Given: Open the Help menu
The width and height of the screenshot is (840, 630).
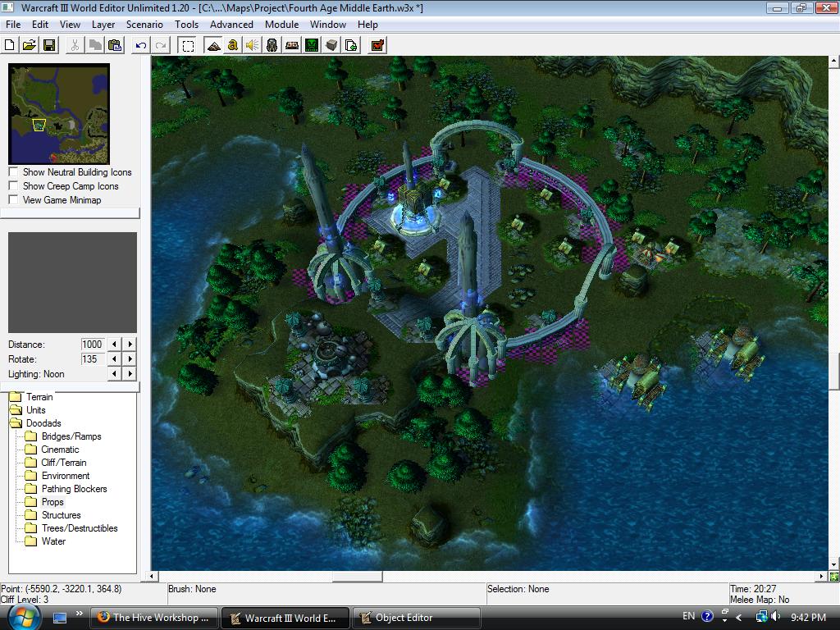Looking at the screenshot, I should click(367, 25).
